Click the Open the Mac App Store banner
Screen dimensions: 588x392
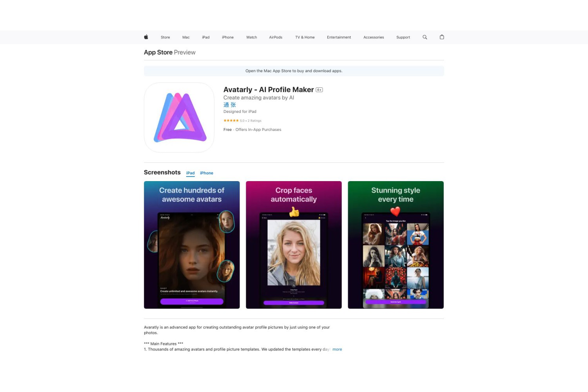click(x=294, y=71)
